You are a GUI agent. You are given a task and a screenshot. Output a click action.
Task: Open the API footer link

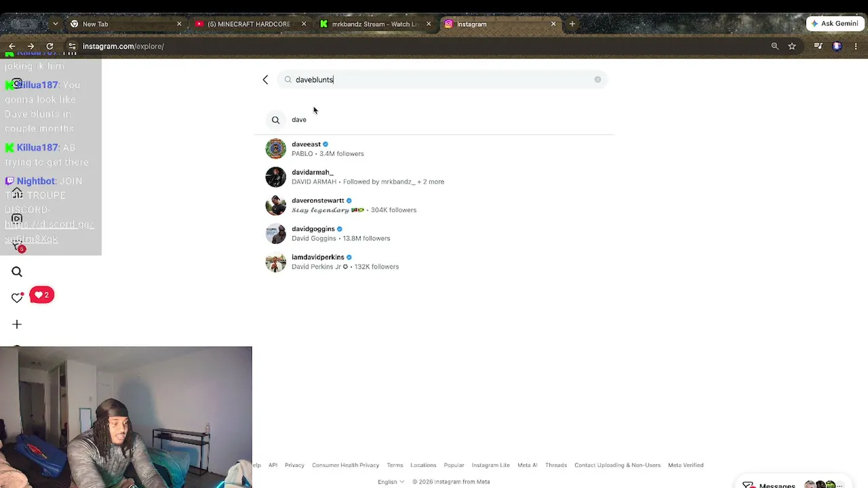[273, 465]
